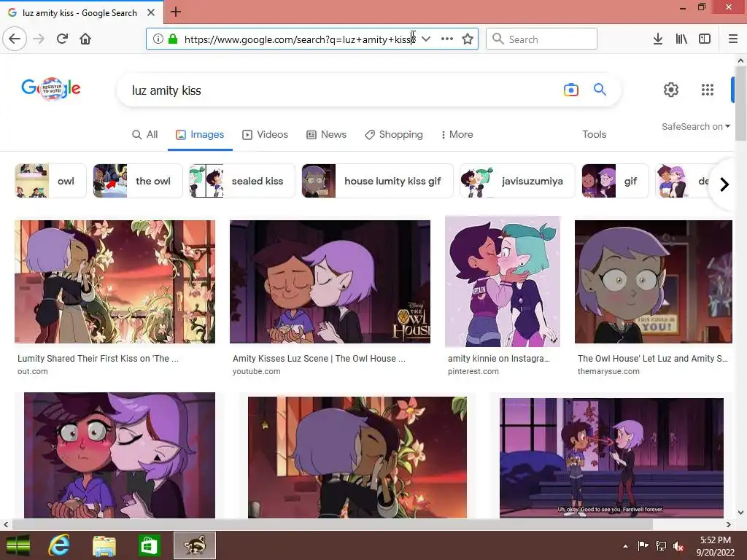The height and width of the screenshot is (560, 747).
Task: Select the 'sealed kiss' suggestion chip
Action: 242,181
